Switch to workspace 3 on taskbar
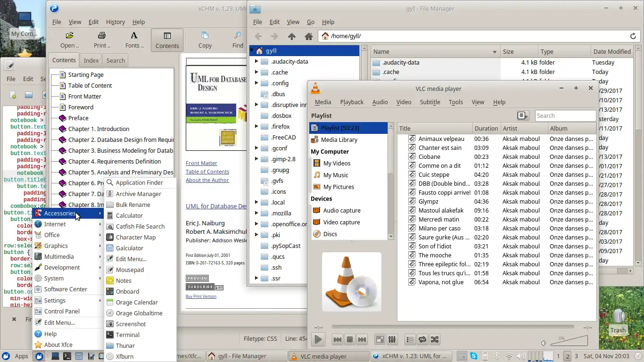The image size is (644, 362). (576, 356)
